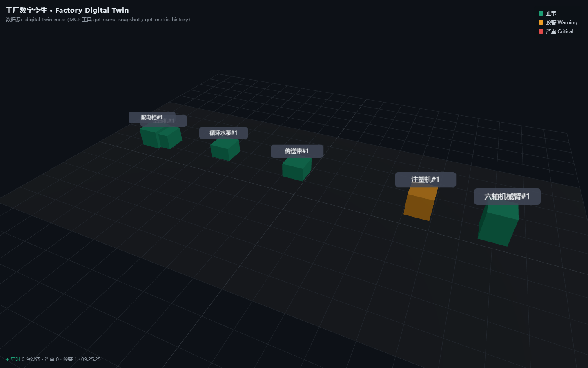Click the green 实时 live indicator
The height and width of the screenshot is (368, 588).
pyautogui.click(x=13, y=359)
